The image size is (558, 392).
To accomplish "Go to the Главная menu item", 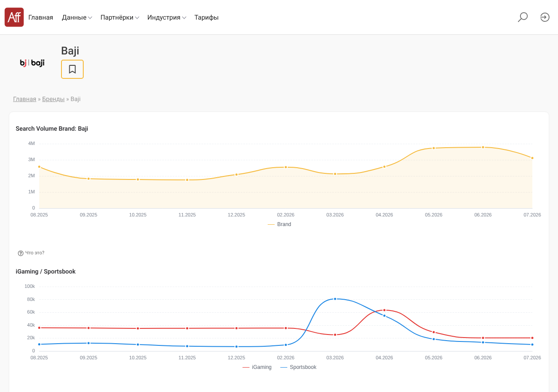I will pos(41,17).
